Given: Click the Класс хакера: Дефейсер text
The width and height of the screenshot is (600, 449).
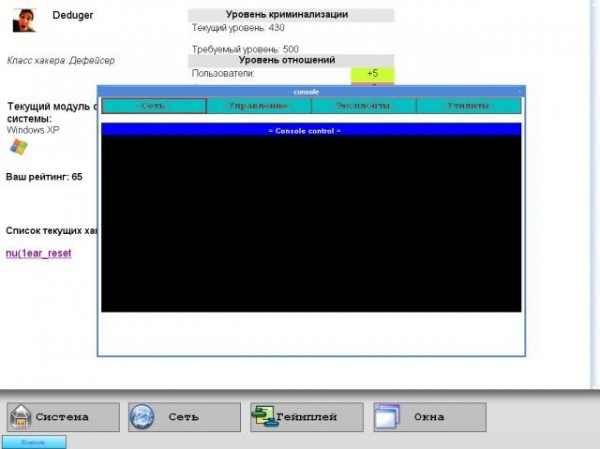Looking at the screenshot, I should tap(61, 60).
